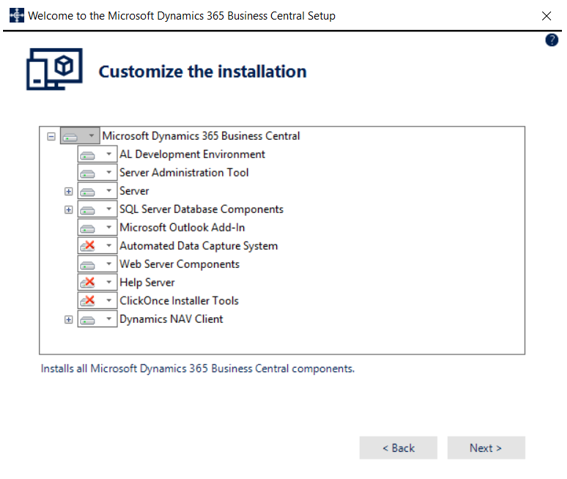Screen dimensions: 567x479
Task: Open install options dropdown for Server Administration Tool
Action: click(108, 172)
